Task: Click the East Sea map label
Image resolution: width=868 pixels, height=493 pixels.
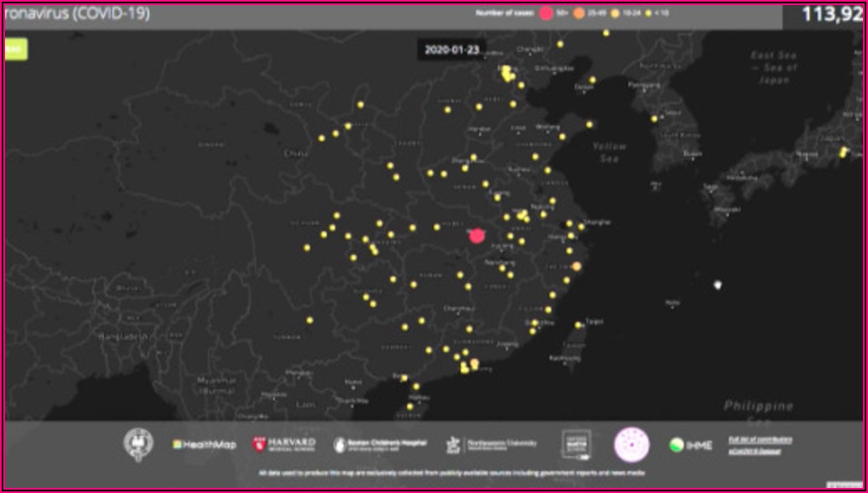Action: [774, 68]
